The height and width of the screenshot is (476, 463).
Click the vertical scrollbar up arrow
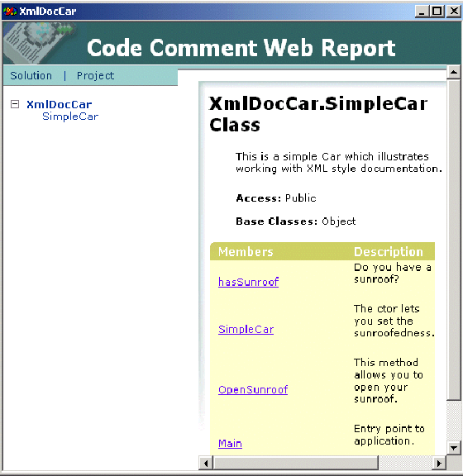pos(454,72)
